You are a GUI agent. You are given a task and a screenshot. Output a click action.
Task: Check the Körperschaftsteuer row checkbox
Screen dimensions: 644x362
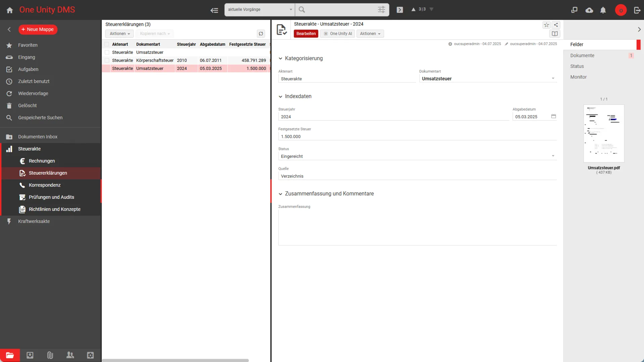tap(107, 60)
